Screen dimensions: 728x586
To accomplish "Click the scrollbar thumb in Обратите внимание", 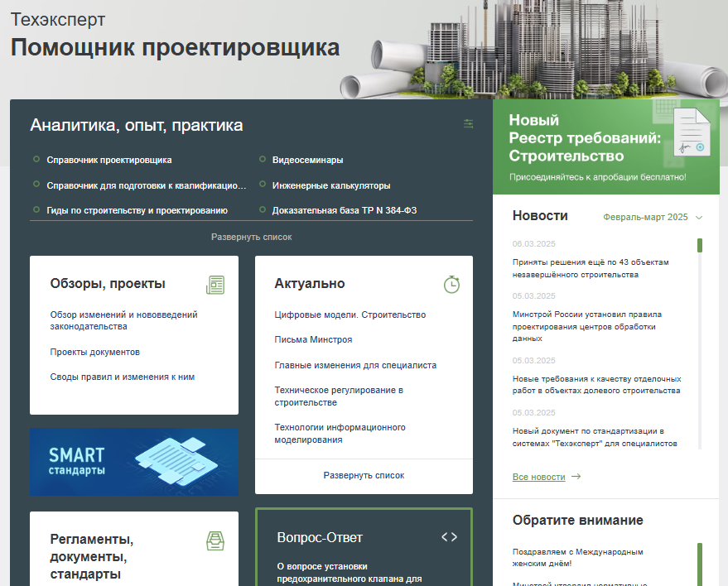I will [x=700, y=564].
